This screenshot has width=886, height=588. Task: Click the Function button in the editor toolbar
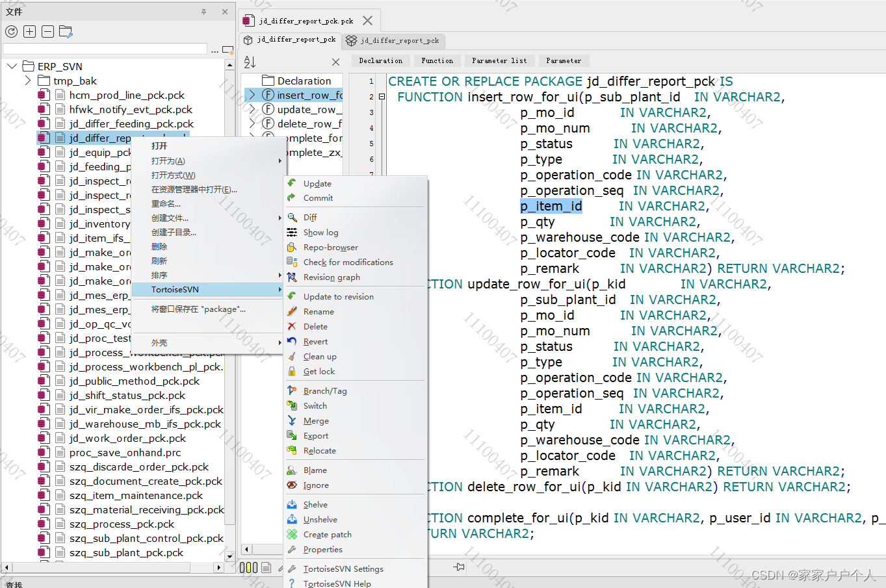[437, 60]
